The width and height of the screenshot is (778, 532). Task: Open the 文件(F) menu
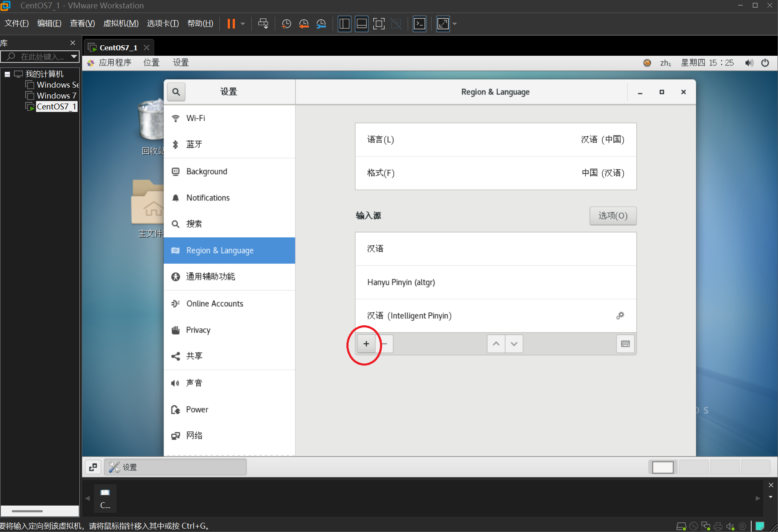tap(17, 23)
